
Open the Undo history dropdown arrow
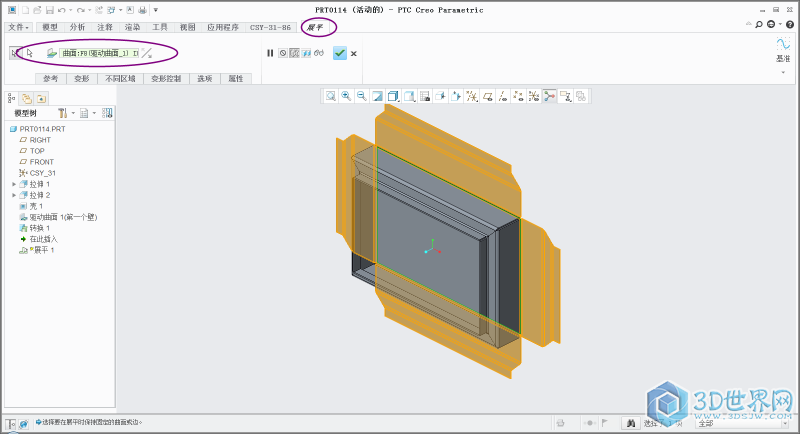click(x=70, y=10)
